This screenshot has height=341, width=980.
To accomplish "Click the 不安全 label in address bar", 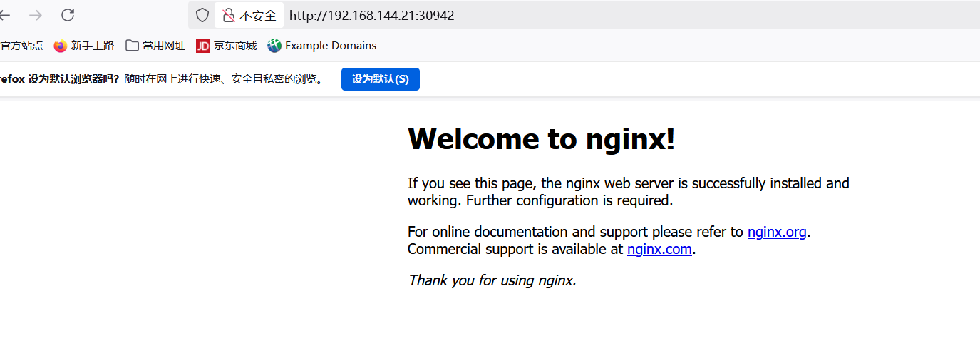I will click(x=258, y=15).
